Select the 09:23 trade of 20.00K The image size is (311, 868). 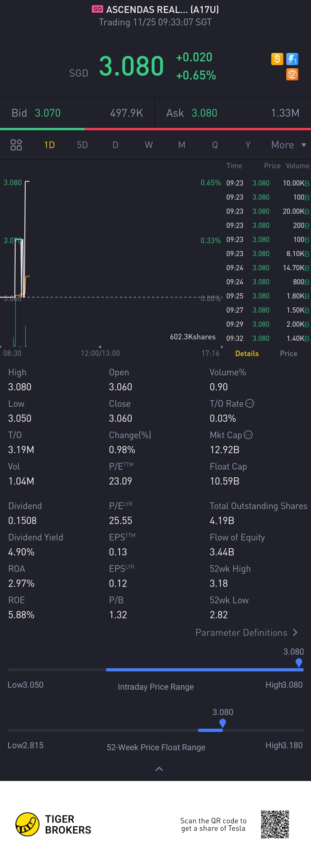pyautogui.click(x=268, y=211)
